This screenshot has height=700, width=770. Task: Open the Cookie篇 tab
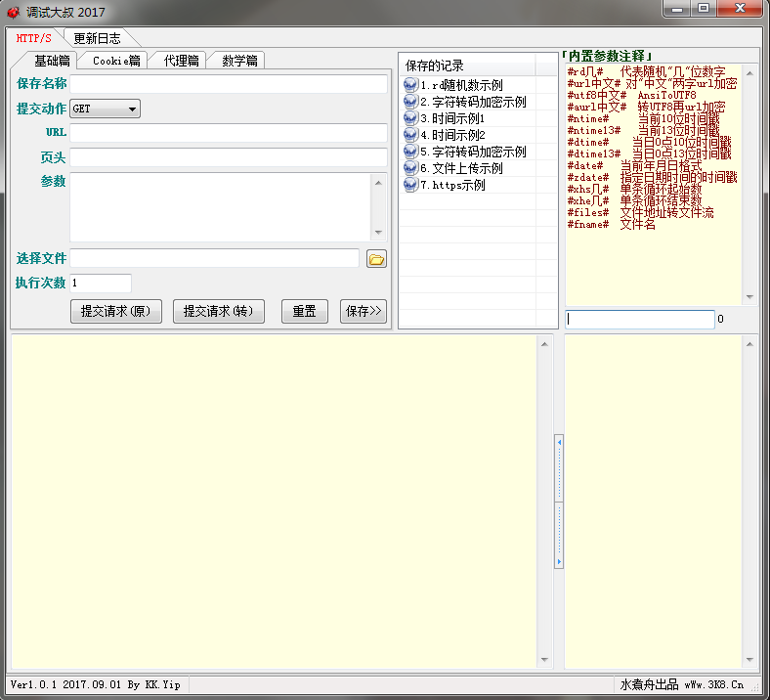pos(116,61)
